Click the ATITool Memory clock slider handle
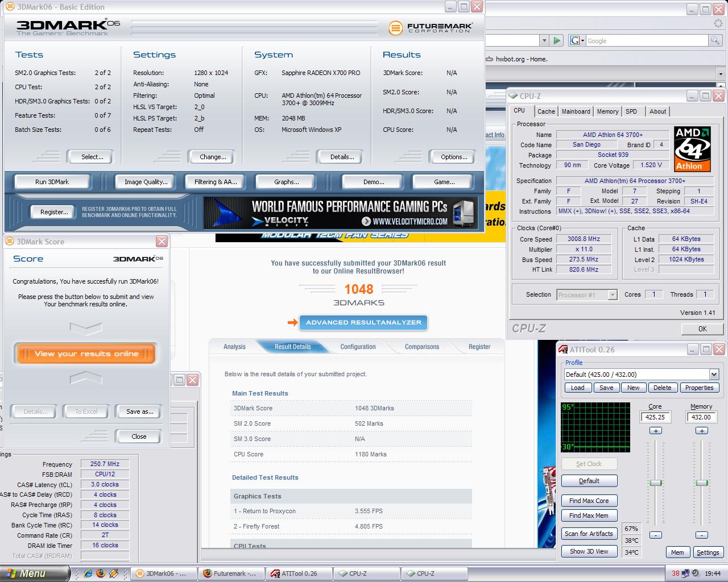728x582 pixels. pos(702,483)
